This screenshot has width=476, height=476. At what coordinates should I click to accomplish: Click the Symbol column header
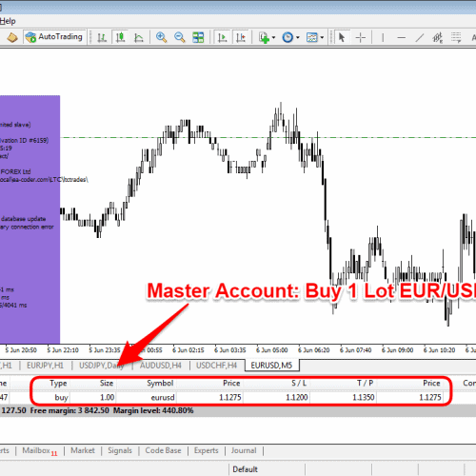click(x=160, y=383)
